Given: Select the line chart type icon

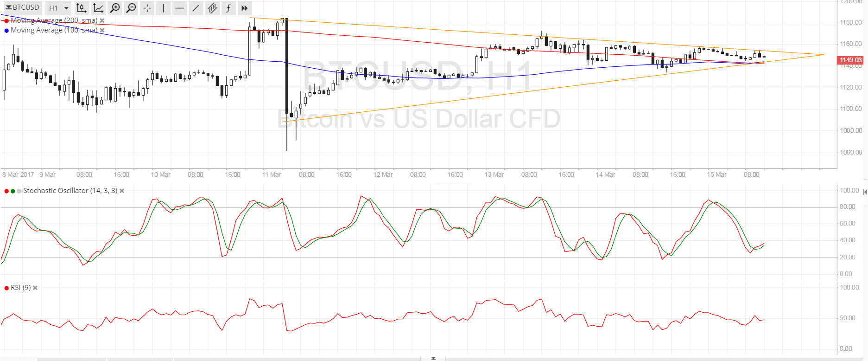Looking at the screenshot, I should click(x=98, y=8).
